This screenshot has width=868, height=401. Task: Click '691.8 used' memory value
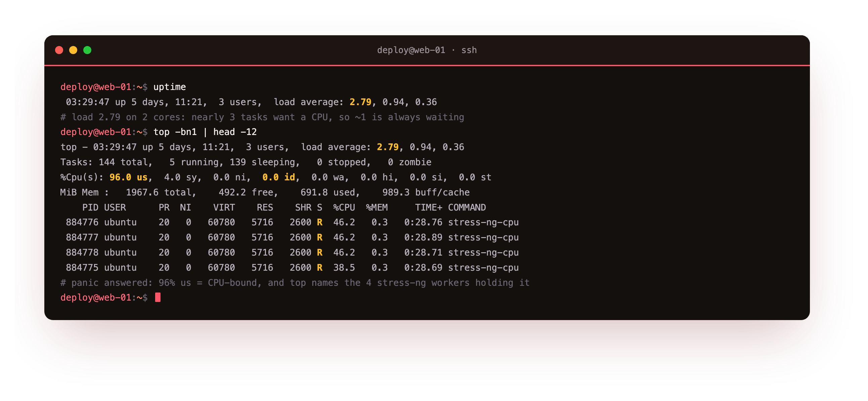click(x=327, y=192)
